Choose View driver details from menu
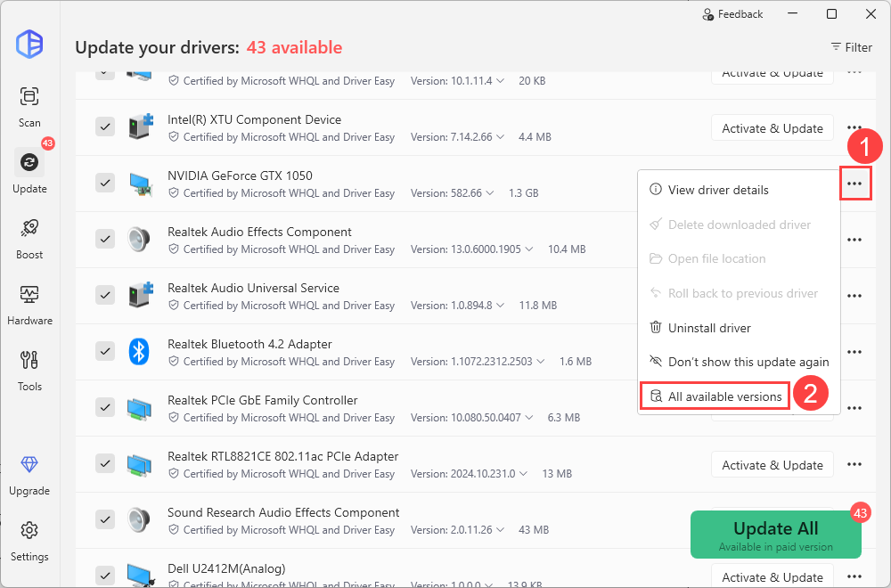Viewport: 891px width, 588px height. pos(739,190)
